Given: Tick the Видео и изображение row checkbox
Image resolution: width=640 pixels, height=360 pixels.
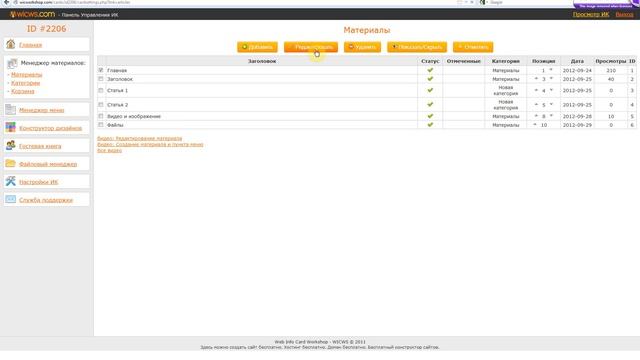Looking at the screenshot, I should point(101,116).
